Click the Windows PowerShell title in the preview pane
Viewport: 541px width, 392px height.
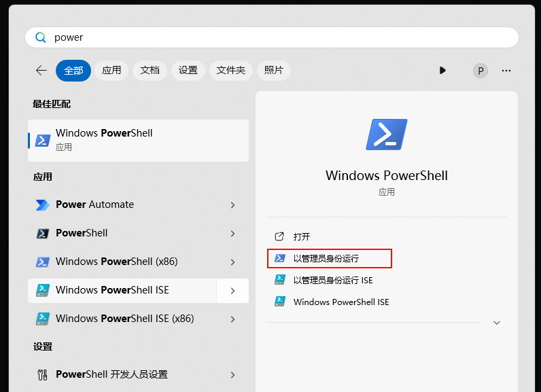point(387,175)
